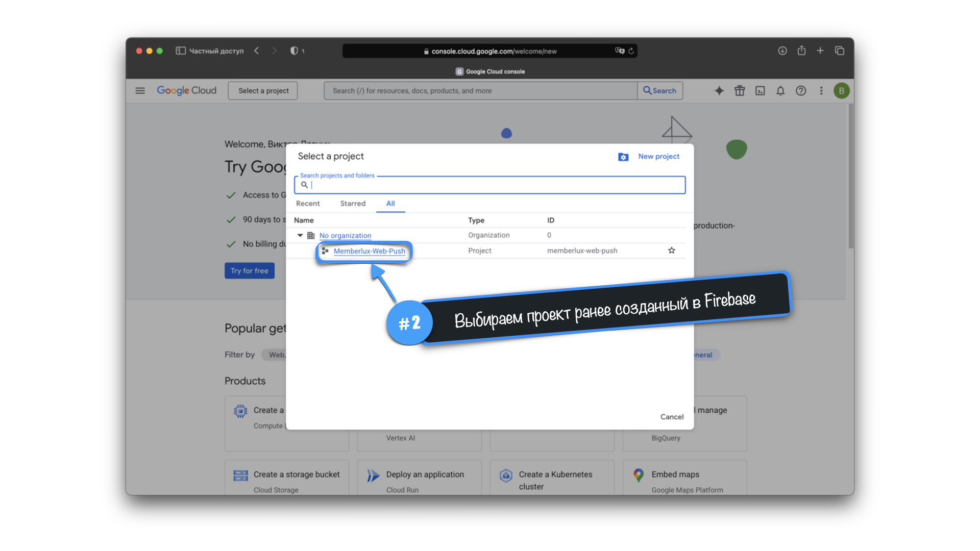
Task: Switch to the Starred tab
Action: [353, 204]
